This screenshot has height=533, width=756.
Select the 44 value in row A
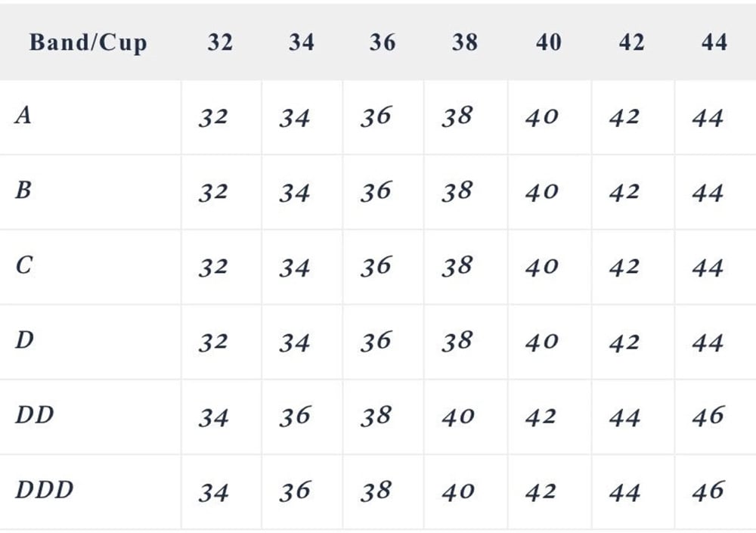tap(708, 118)
